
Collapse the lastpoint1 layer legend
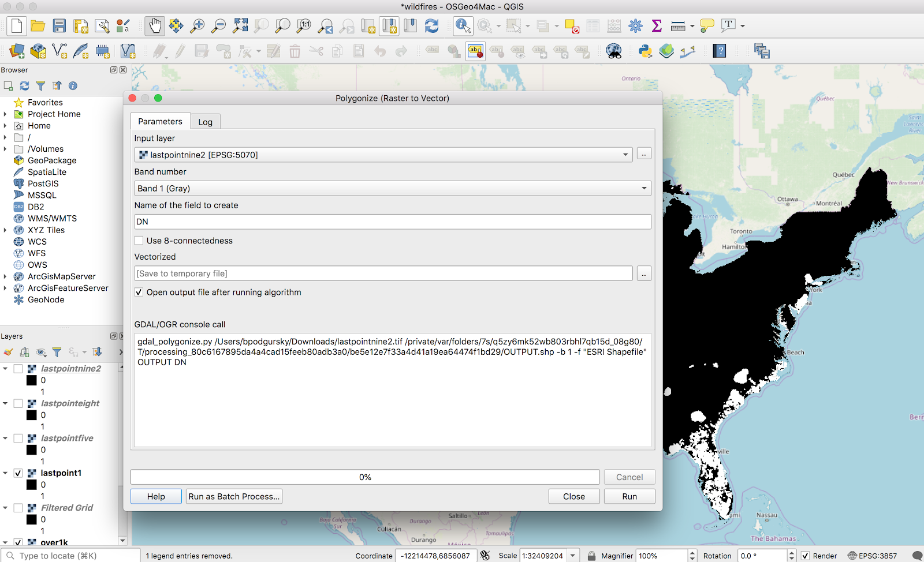5,473
